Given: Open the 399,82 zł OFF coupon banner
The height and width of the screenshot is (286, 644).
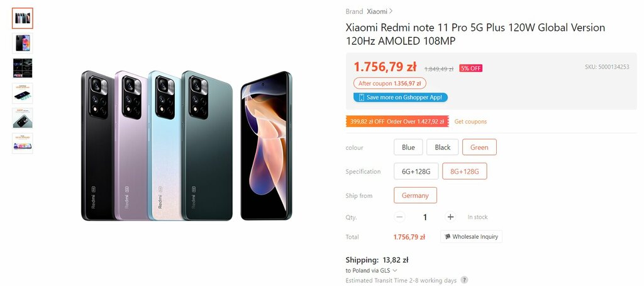Looking at the screenshot, I should pyautogui.click(x=397, y=122).
